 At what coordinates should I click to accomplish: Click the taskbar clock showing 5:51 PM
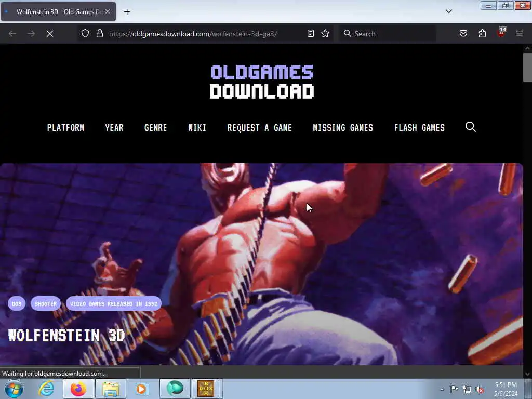pyautogui.click(x=506, y=389)
